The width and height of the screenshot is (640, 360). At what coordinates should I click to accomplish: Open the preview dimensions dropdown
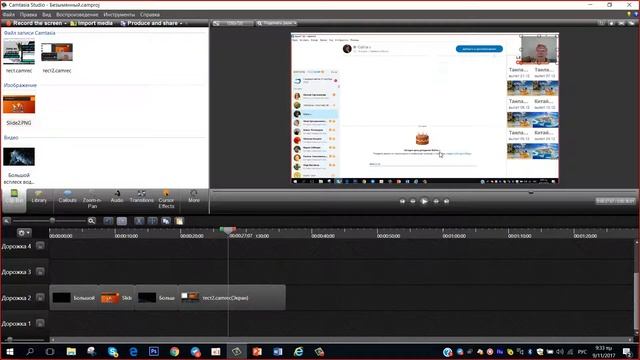[x=233, y=23]
